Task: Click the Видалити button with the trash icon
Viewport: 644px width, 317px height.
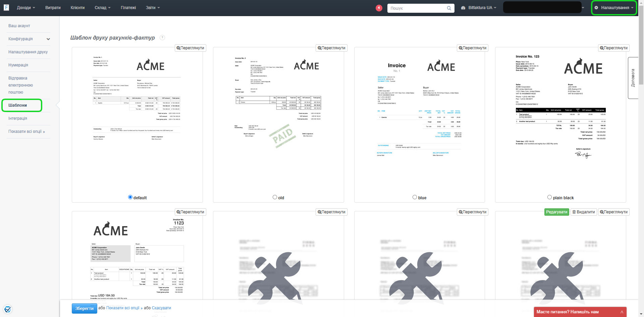Action: click(584, 212)
